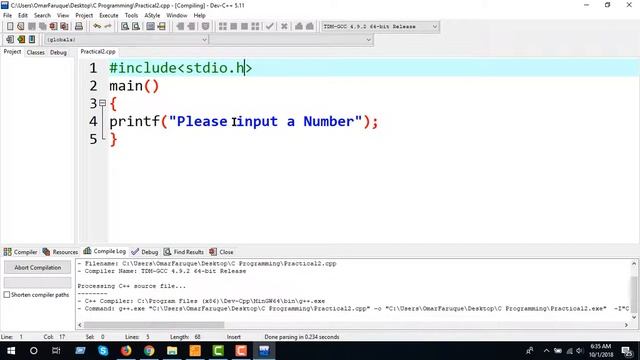Switch to the Project side tab
This screenshot has width=640, height=360.
12,52
